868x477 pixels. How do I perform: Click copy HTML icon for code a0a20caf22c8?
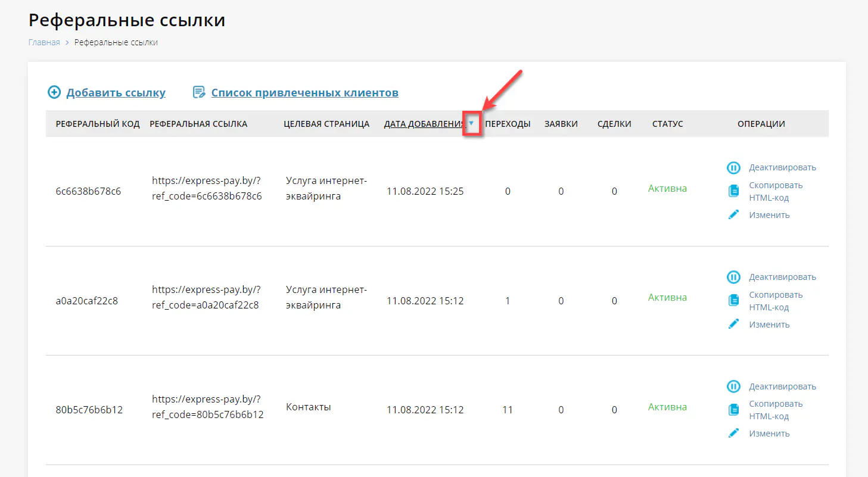pos(733,301)
